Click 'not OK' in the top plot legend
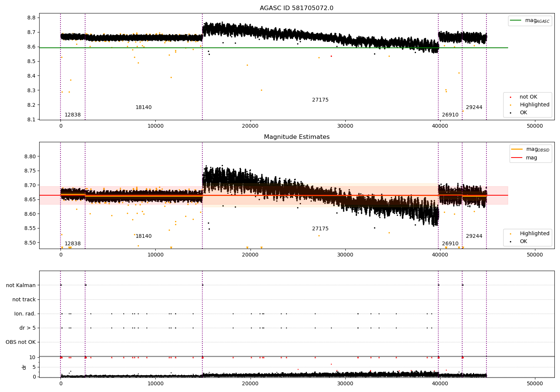Viewport: 560px width, 392px height. coord(528,97)
